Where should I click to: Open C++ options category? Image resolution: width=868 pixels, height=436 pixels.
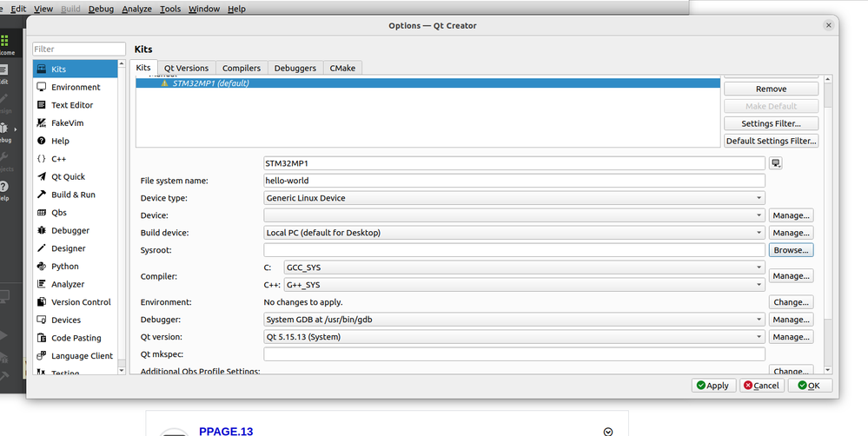[76, 159]
